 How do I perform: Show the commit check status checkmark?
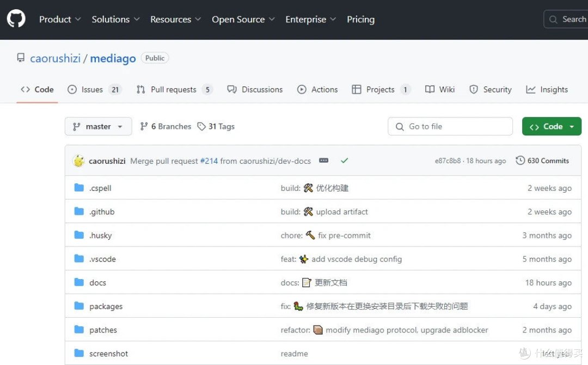pos(344,160)
